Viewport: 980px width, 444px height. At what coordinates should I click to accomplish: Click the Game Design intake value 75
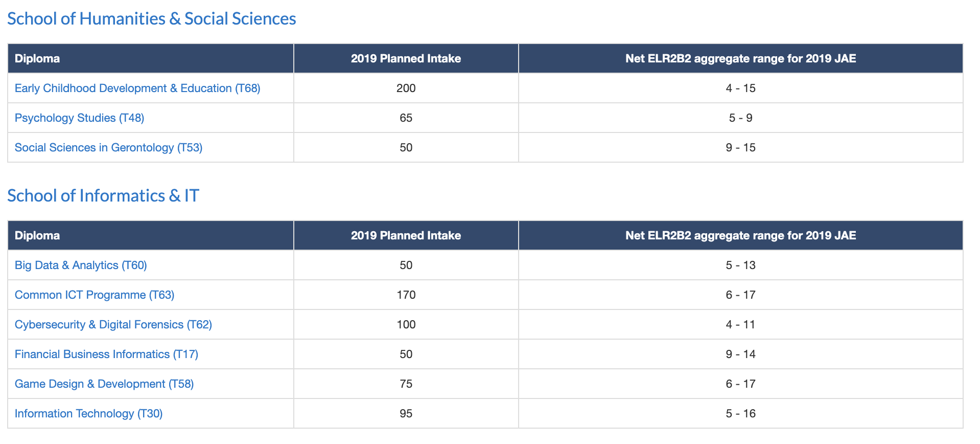coord(406,384)
